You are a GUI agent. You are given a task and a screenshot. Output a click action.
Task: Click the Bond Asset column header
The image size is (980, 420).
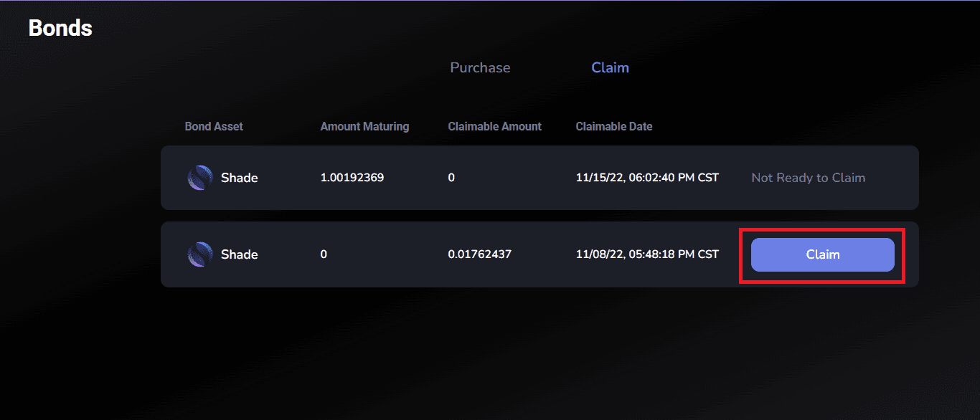[x=214, y=126]
